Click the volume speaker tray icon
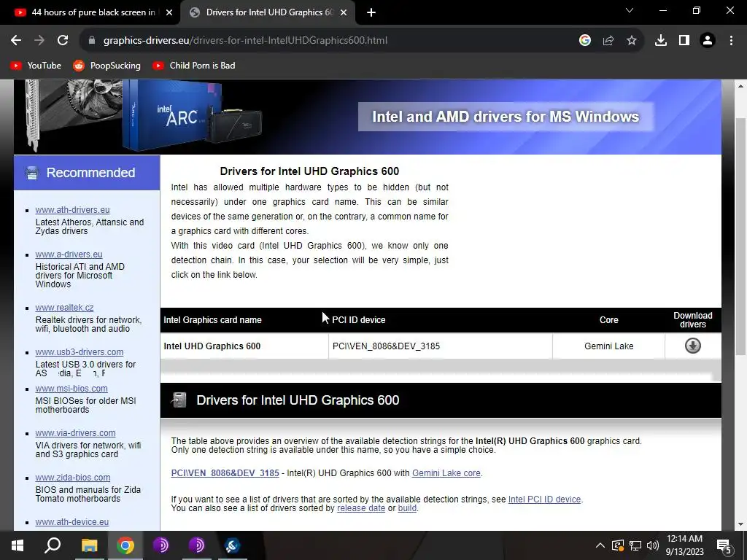The image size is (747, 560). point(652,545)
